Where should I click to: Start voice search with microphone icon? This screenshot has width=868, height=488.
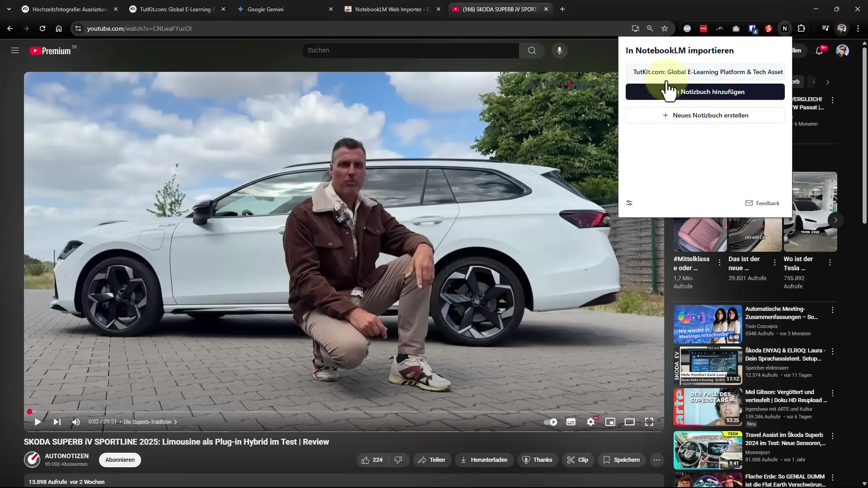tap(560, 51)
